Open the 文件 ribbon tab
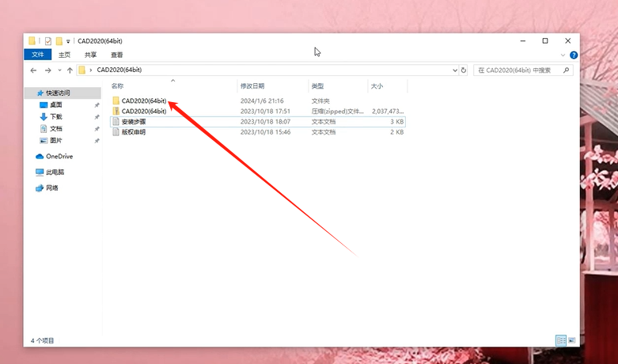 tap(38, 55)
